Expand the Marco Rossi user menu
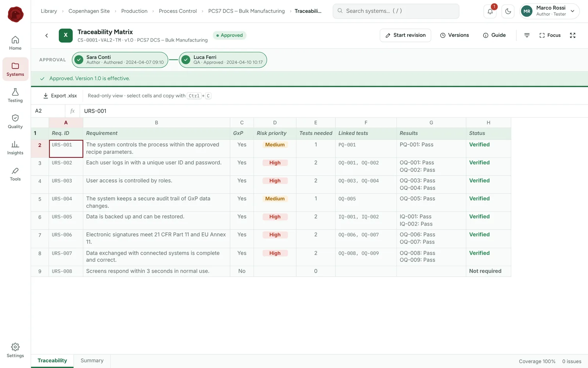The image size is (588, 368). pyautogui.click(x=549, y=11)
